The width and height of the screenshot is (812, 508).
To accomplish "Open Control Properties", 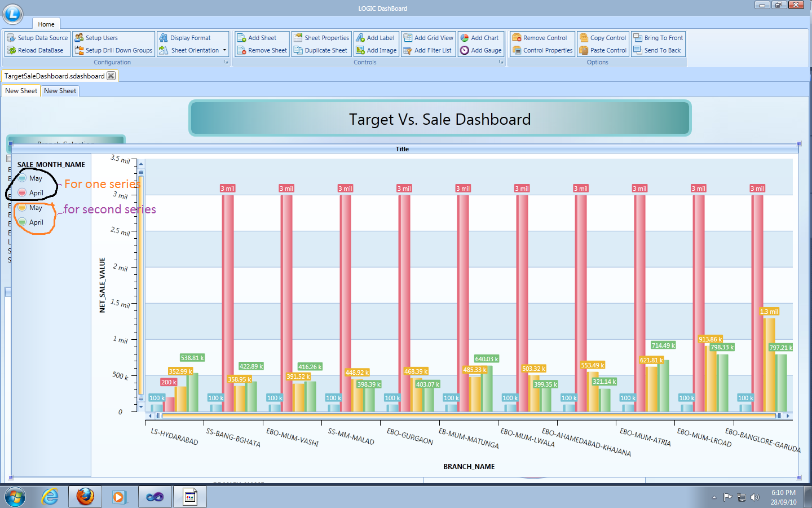I will tap(542, 50).
